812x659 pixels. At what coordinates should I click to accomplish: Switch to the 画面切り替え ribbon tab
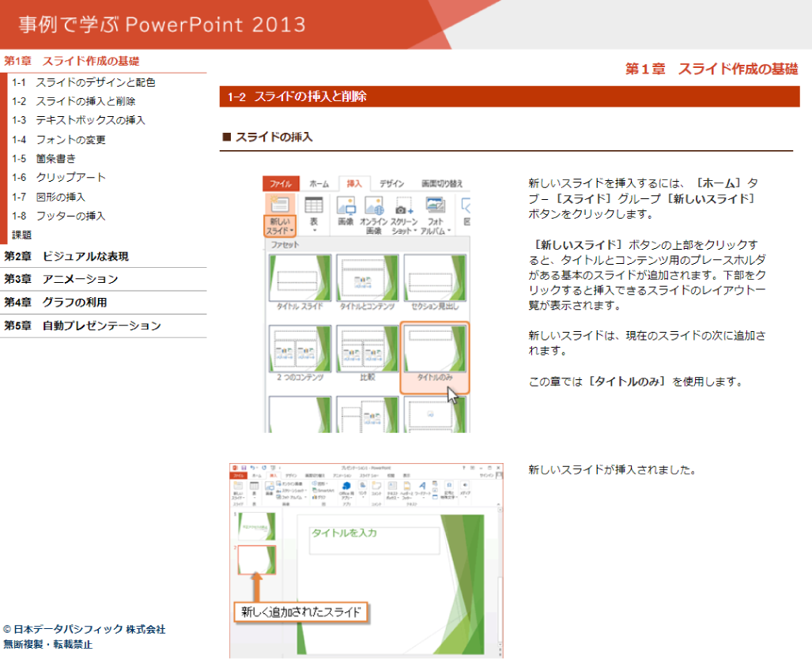(x=442, y=184)
